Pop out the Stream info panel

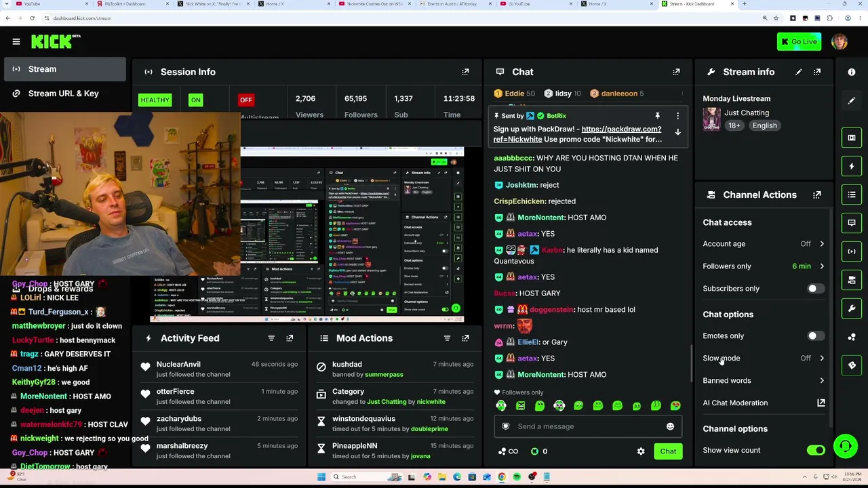click(817, 72)
